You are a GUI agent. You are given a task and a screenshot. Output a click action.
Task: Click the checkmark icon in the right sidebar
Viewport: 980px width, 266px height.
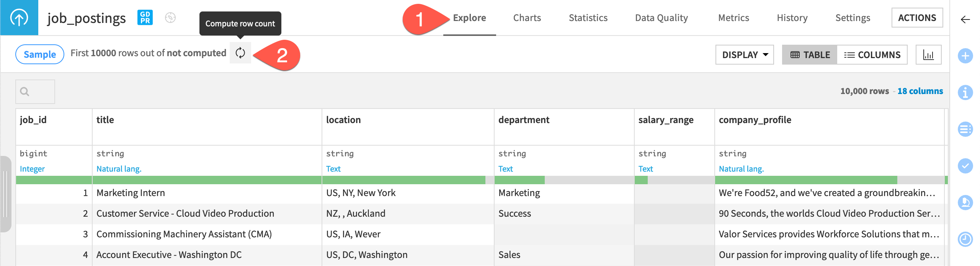click(965, 165)
